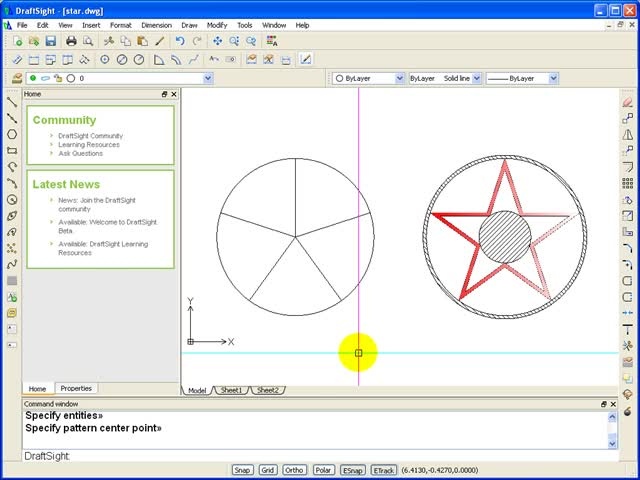Viewport: 640px width, 480px height.
Task: Open the Dimension menu
Action: (x=156, y=25)
